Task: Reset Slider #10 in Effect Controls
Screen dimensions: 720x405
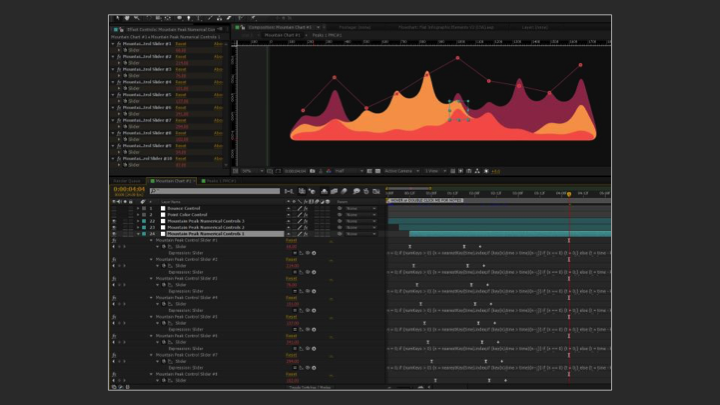Action: click(180, 159)
